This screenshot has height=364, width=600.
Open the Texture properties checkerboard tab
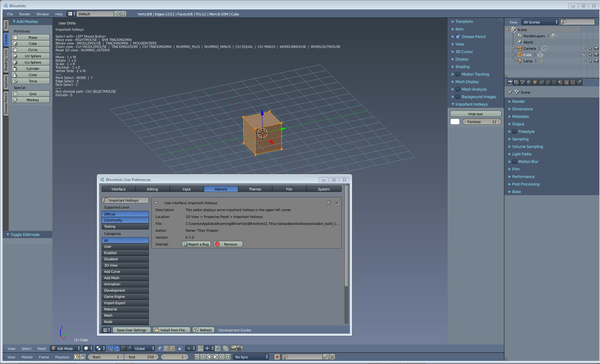coord(566,82)
